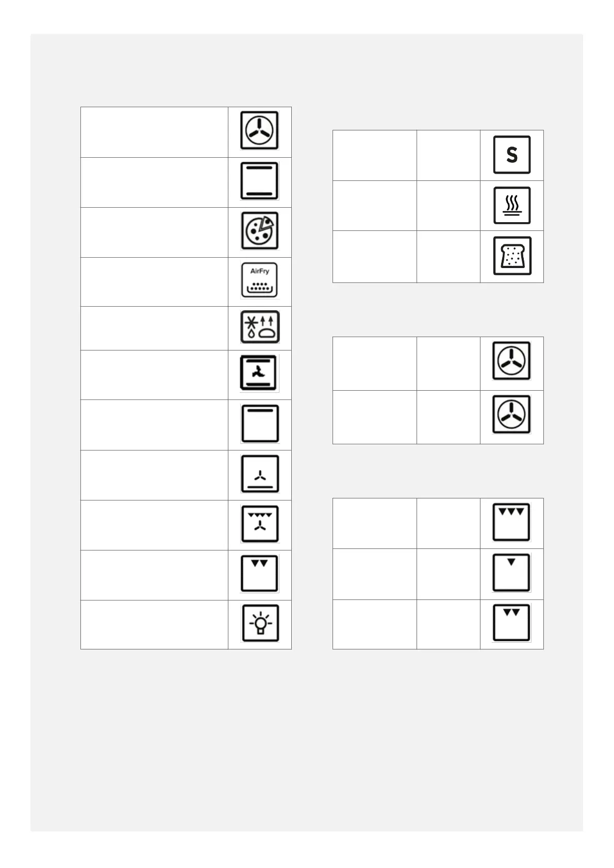The width and height of the screenshot is (614, 868).
Task: Click the single-triangle grill icon
Action: click(x=511, y=573)
